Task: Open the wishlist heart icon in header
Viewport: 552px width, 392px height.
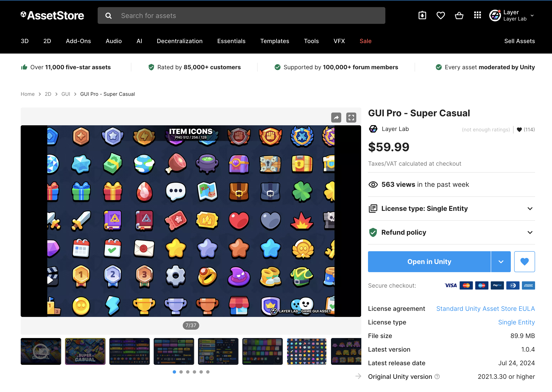Action: (441, 15)
